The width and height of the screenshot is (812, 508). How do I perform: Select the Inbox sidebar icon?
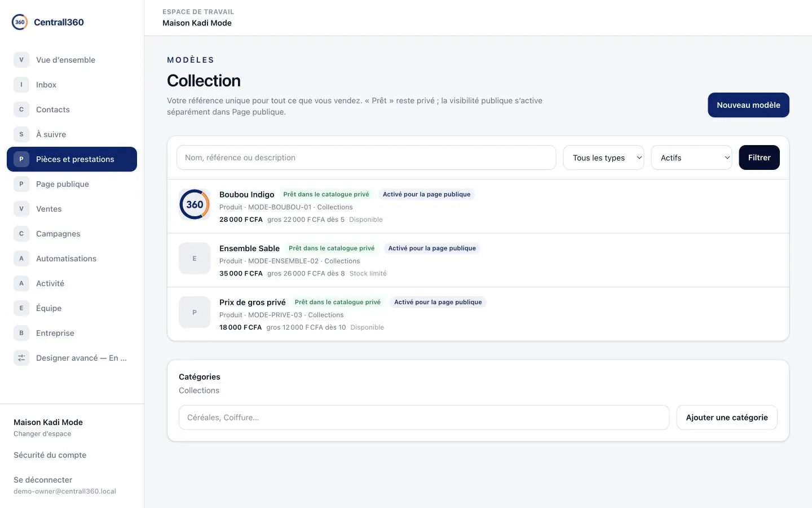pyautogui.click(x=21, y=85)
